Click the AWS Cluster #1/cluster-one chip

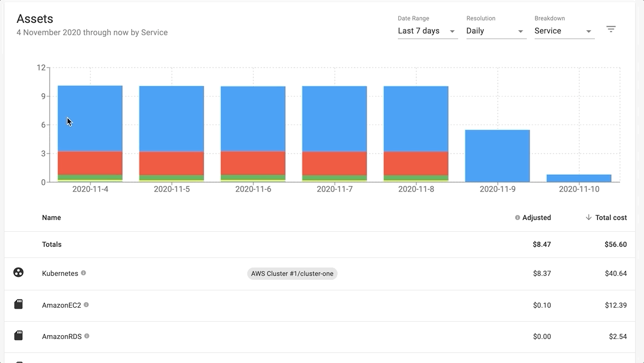click(x=292, y=274)
